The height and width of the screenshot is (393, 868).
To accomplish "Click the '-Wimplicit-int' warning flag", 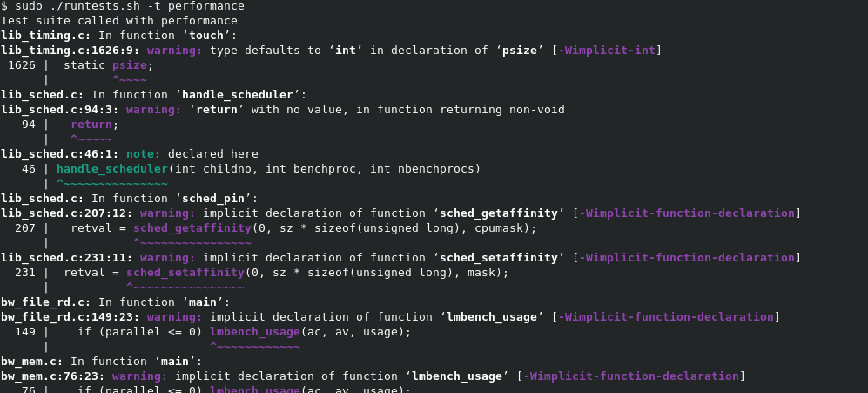I will 607,51.
